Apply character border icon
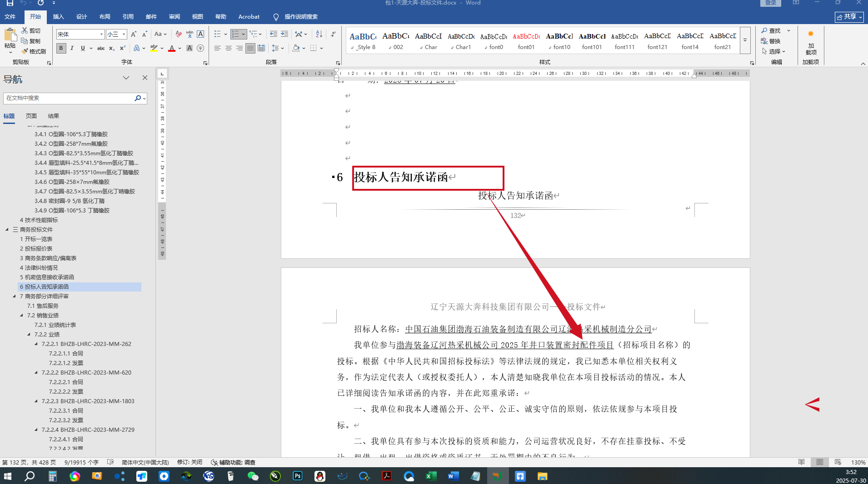868x484 pixels. click(200, 35)
